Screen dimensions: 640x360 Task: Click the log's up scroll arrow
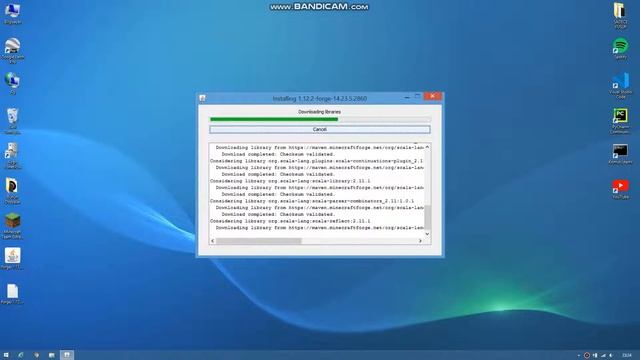[427, 147]
